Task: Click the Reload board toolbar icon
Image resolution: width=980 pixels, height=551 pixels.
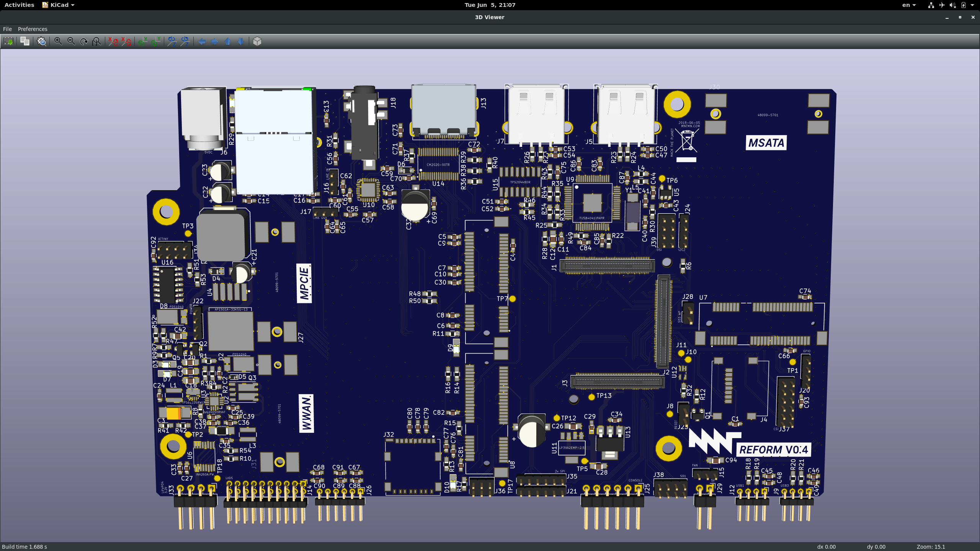Action: (8, 41)
